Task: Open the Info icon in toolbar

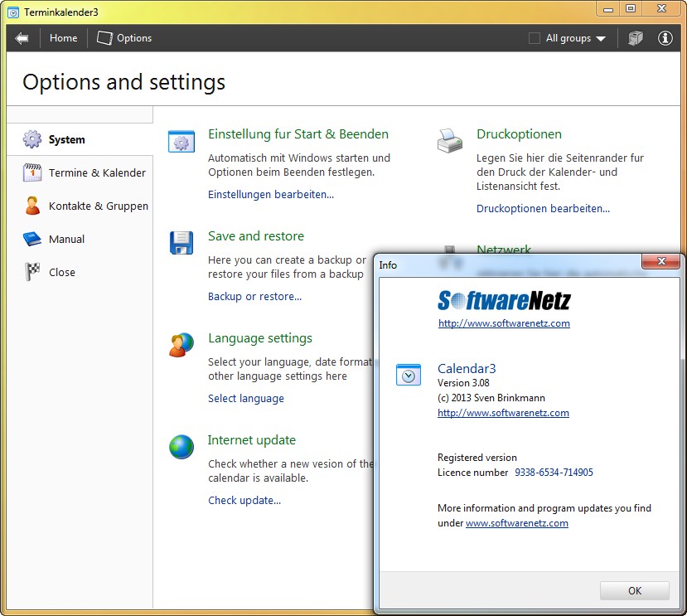Action: click(x=665, y=38)
